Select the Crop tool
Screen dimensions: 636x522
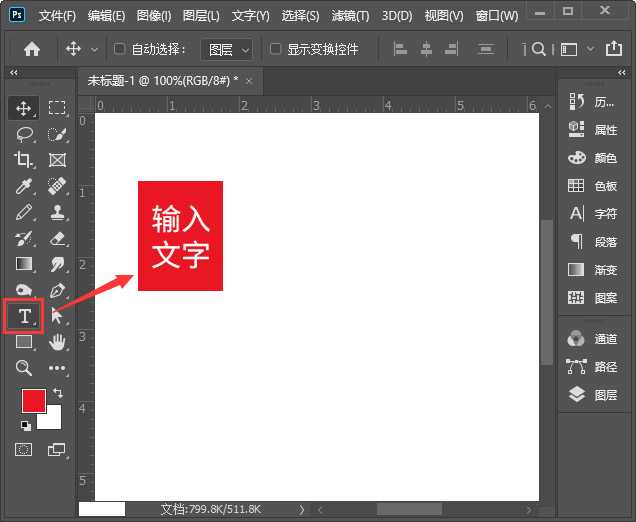(x=24, y=160)
